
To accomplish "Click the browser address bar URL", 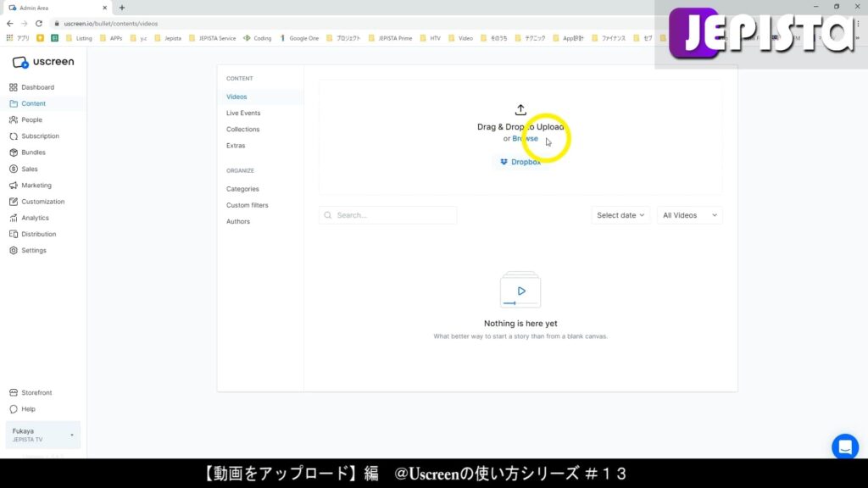I will [x=111, y=24].
